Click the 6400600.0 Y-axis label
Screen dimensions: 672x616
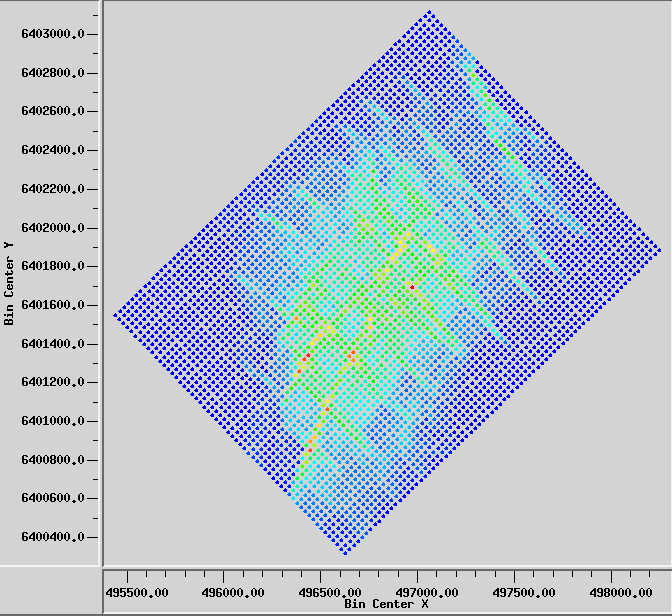tap(52, 498)
